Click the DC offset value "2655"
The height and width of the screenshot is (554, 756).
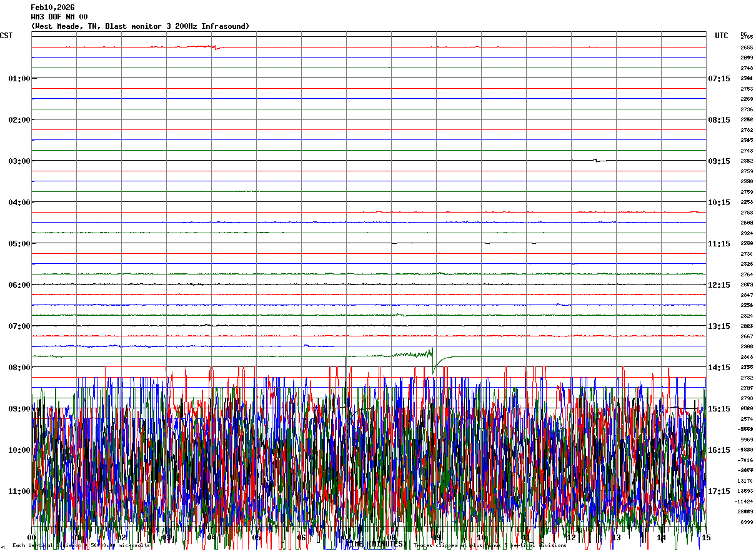(x=747, y=48)
